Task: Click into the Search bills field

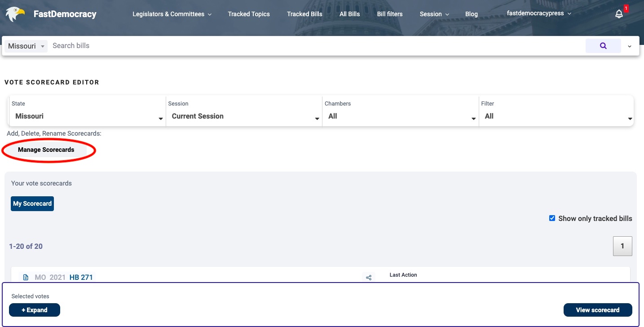Action: [x=314, y=46]
